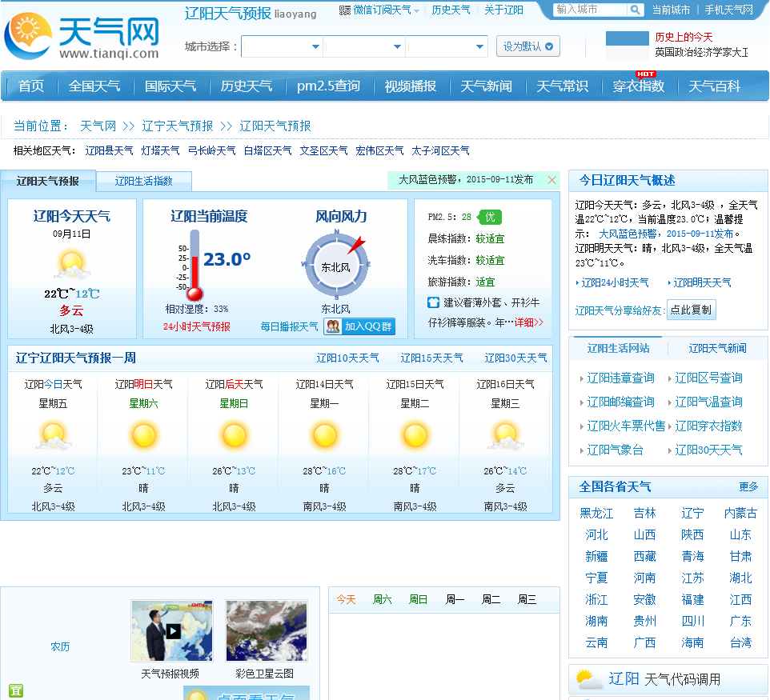This screenshot has width=770, height=700.
Task: Click the Join QQ group icon
Action: coord(334,326)
